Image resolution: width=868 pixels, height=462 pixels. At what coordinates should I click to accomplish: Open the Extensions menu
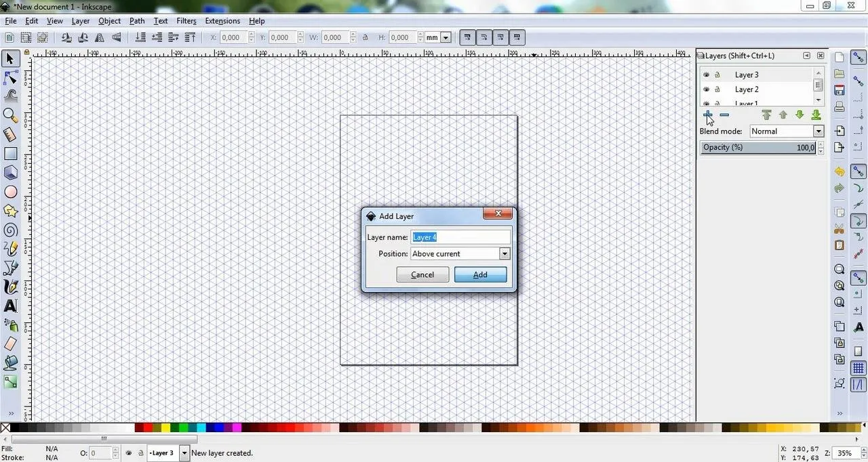coord(222,21)
